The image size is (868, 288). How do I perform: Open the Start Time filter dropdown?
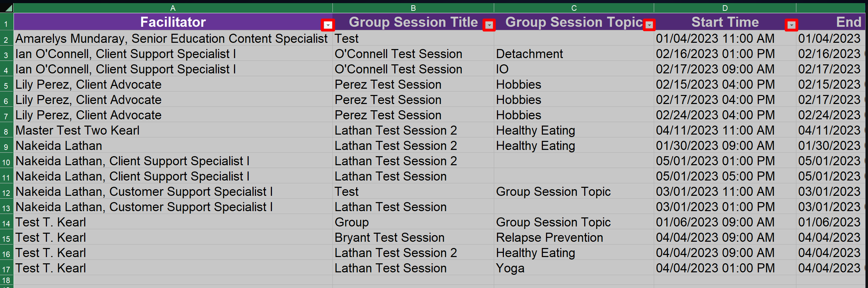coord(791,25)
